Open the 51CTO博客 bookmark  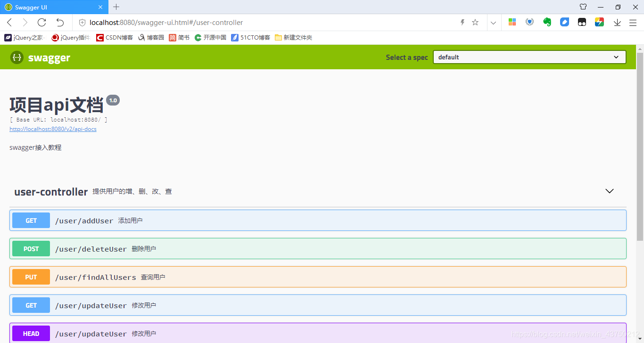click(x=251, y=38)
